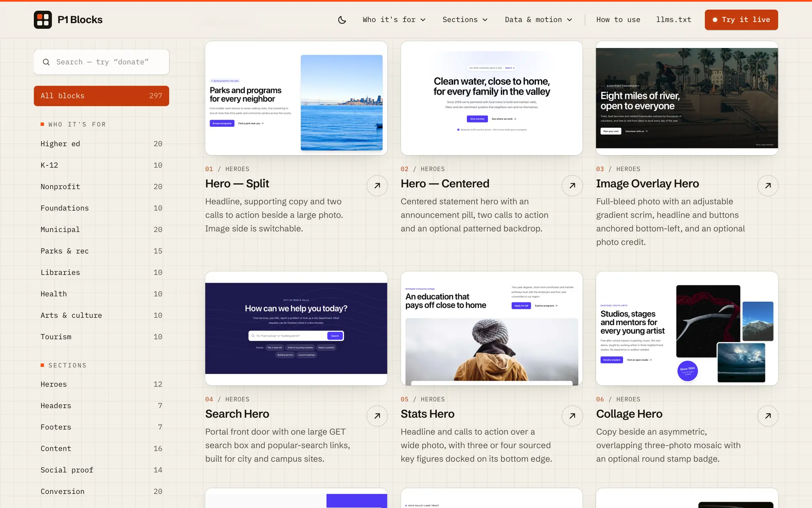Open the llms.txt link
This screenshot has height=508, width=812.
(674, 20)
